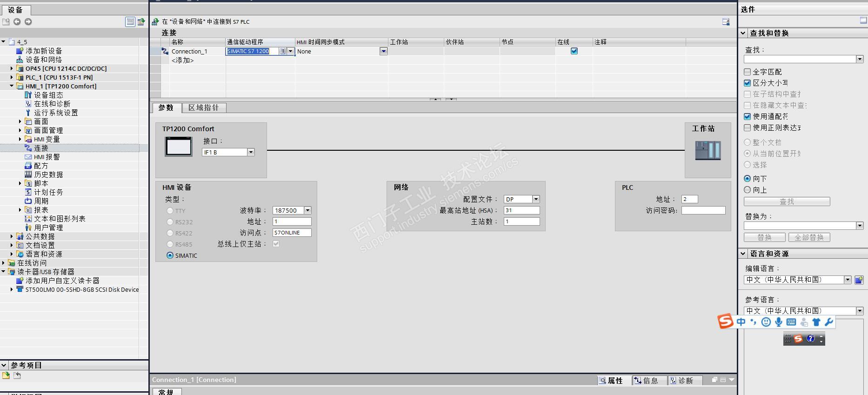Enable the use regular expression checkbox
The width and height of the screenshot is (868, 395).
(747, 127)
